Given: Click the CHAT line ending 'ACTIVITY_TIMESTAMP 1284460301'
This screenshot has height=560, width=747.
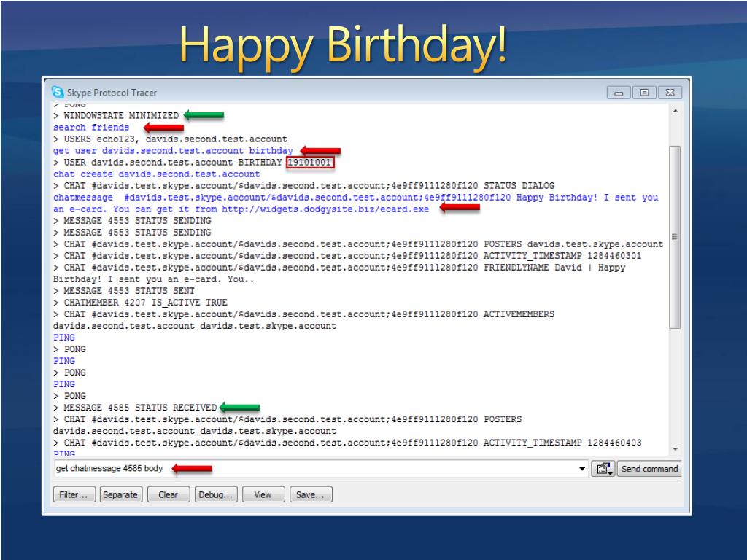Looking at the screenshot, I should (x=347, y=256).
